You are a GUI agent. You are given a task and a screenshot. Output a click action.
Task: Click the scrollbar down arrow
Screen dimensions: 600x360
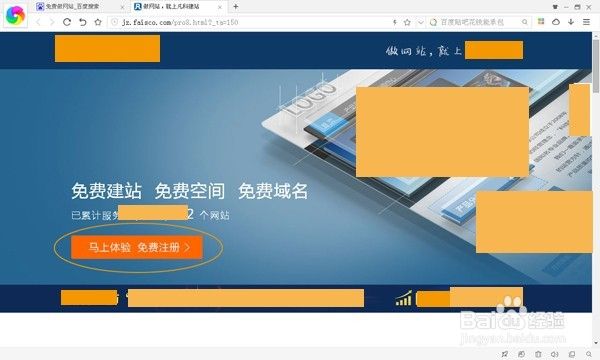pos(596,343)
